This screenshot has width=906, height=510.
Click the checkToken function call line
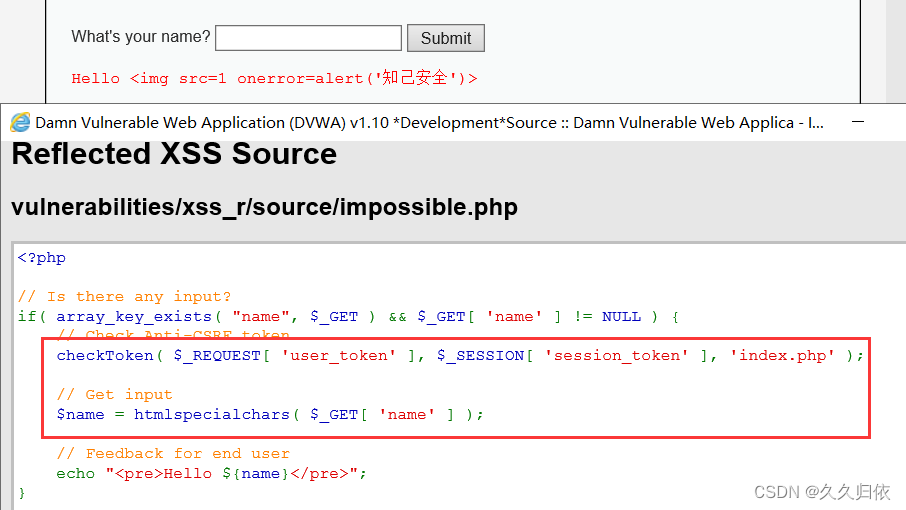click(460, 356)
